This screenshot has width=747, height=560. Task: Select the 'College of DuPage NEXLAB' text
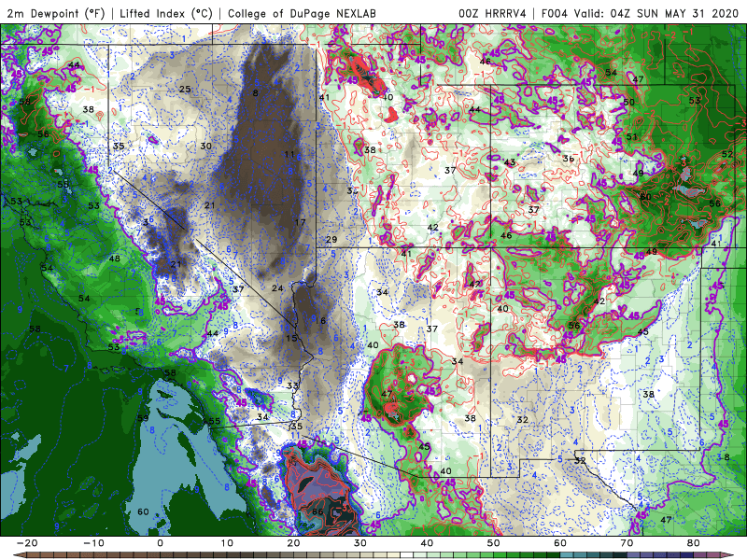tap(302, 13)
